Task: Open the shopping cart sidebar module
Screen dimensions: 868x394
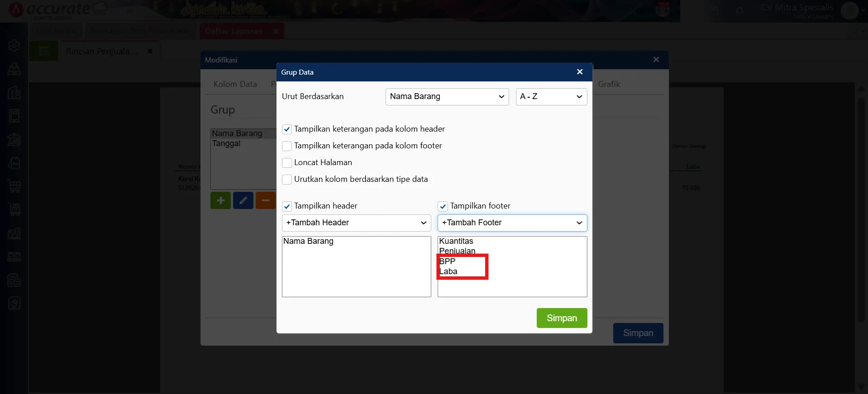Action: [x=14, y=186]
